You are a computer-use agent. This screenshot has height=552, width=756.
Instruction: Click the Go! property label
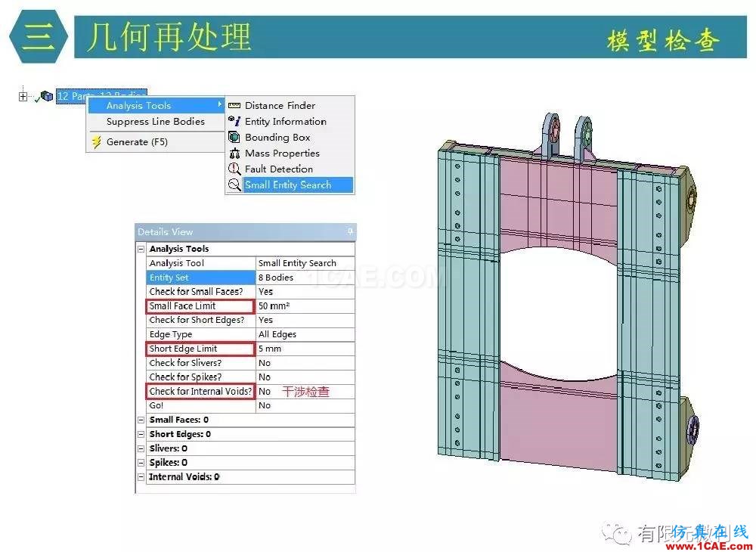(200, 405)
